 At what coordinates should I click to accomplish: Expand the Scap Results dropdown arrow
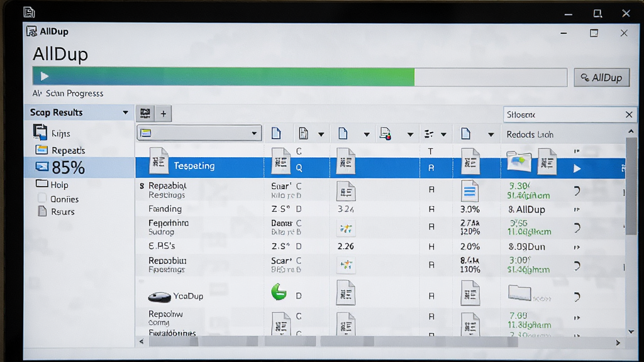[x=125, y=112]
